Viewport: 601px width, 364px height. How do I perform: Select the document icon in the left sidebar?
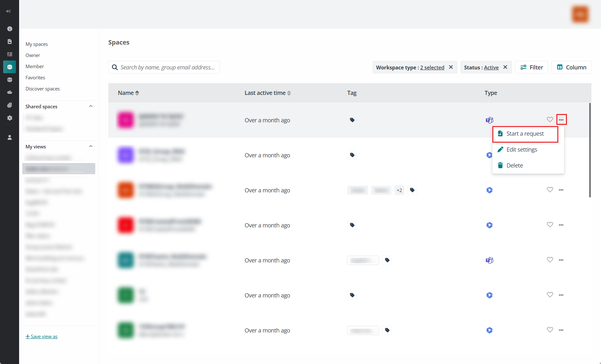pyautogui.click(x=10, y=41)
